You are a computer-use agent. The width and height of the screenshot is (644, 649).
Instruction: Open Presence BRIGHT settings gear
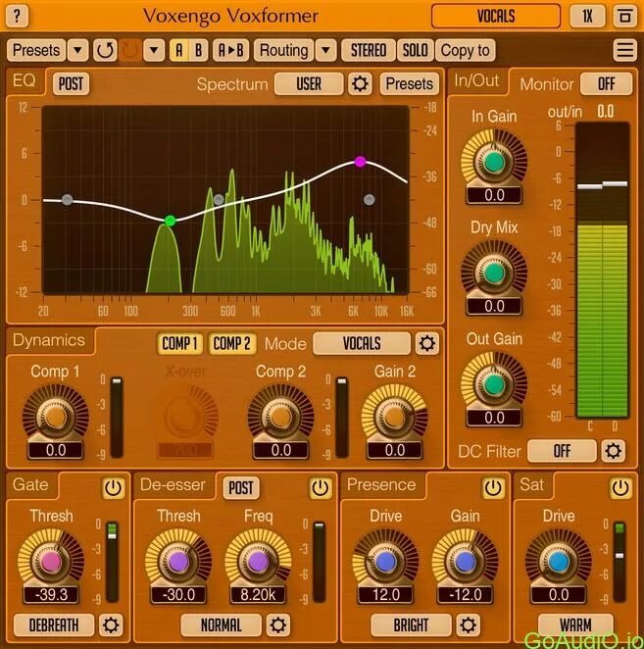[x=469, y=625]
